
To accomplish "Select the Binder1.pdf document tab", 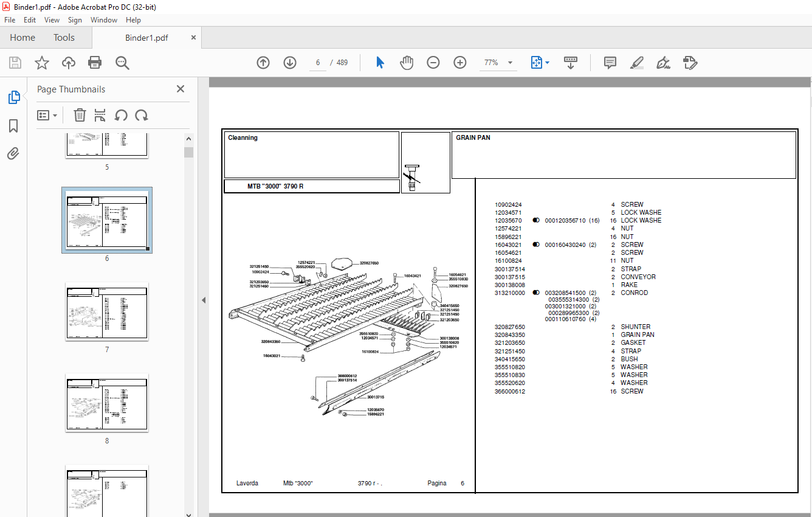I will [x=146, y=38].
